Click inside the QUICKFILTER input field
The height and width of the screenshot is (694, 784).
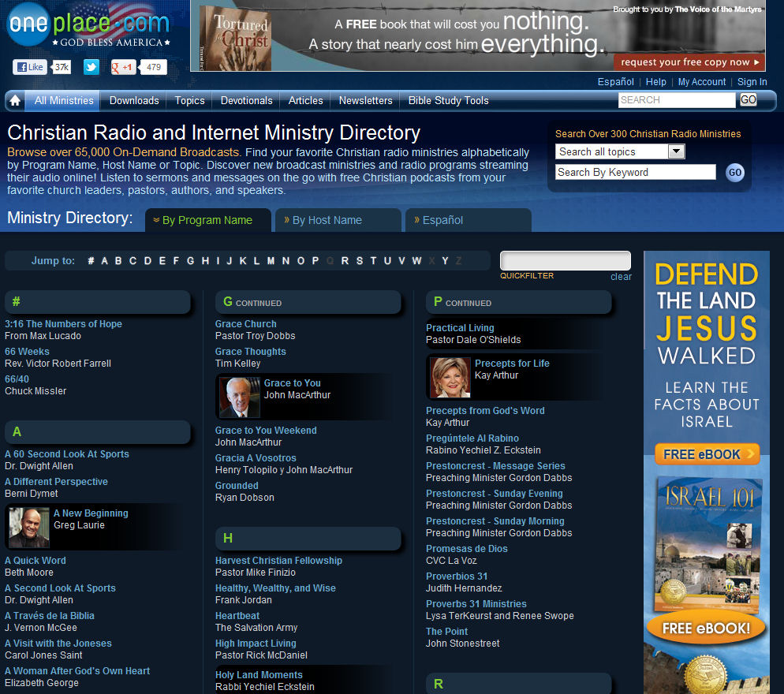pyautogui.click(x=565, y=260)
